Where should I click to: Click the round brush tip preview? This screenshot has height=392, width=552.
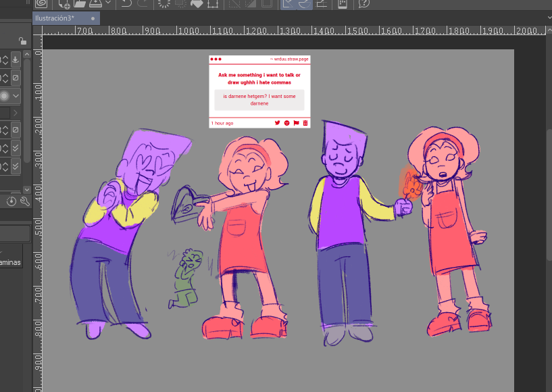pyautogui.click(x=4, y=96)
